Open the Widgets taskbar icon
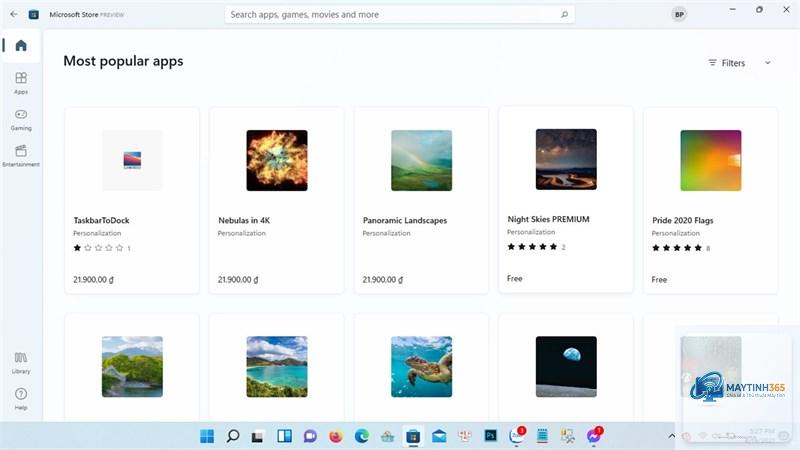The height and width of the screenshot is (450, 800). (x=284, y=436)
